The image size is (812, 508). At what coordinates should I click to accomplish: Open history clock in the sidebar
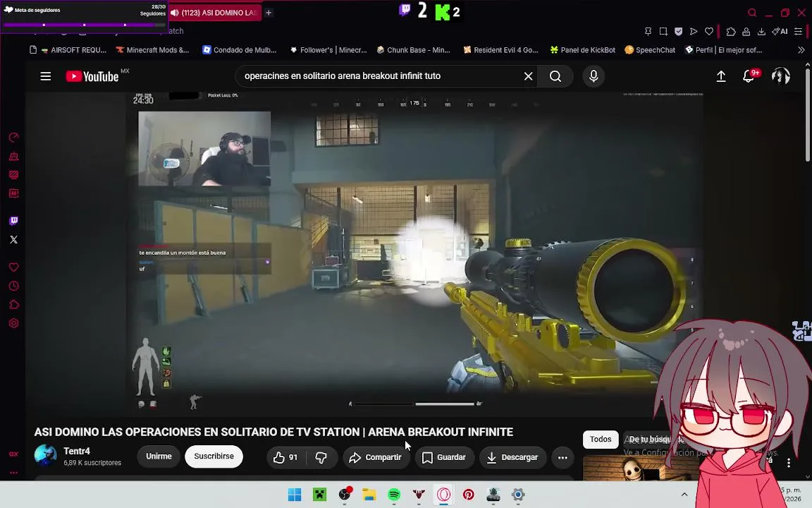tap(14, 286)
